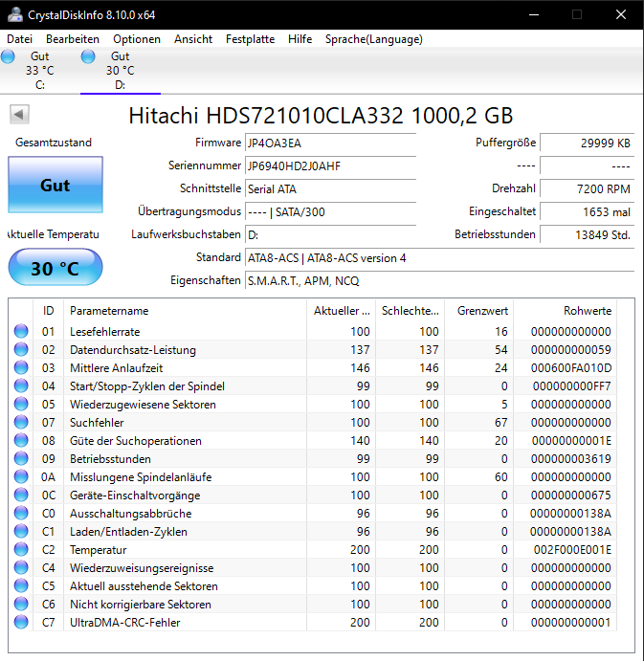Switch to drive C: tab at 33 °C
Viewport: 644px width, 661px height.
(x=40, y=71)
